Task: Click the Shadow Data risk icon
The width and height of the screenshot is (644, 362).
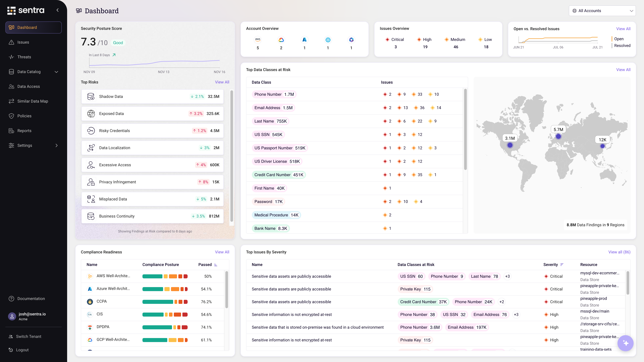Action: [x=91, y=97]
